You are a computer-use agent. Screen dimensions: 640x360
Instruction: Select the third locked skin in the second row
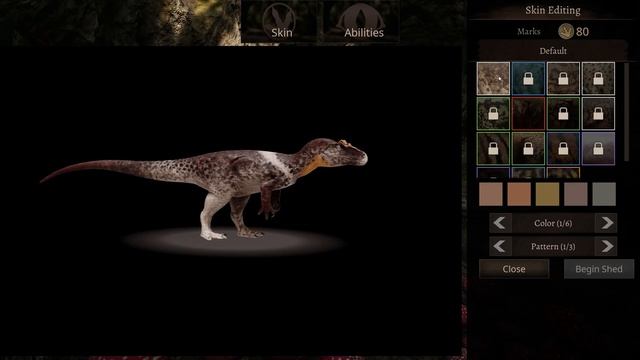tap(563, 113)
